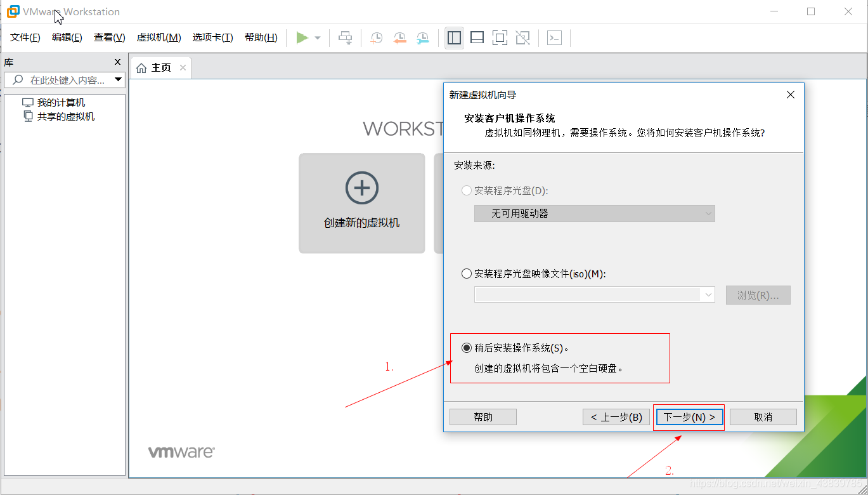Show or hide the library panel

(x=454, y=37)
